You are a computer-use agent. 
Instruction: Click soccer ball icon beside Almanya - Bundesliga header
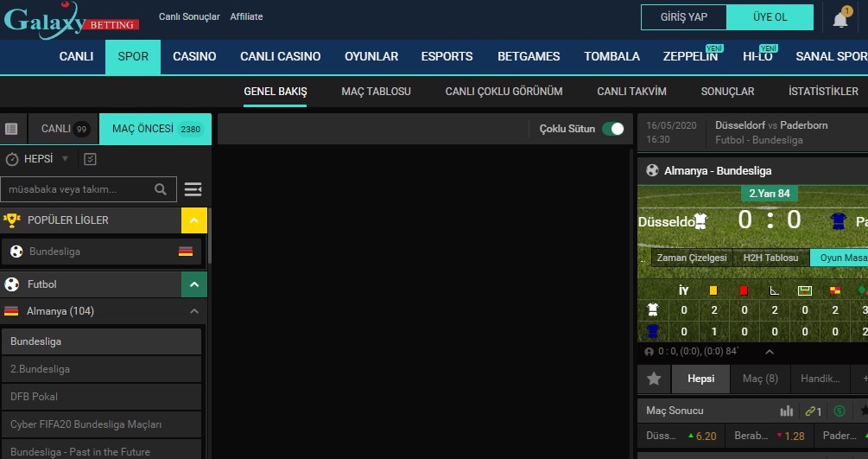652,171
